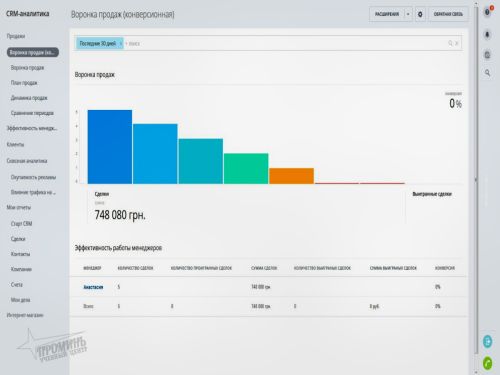Click the right rail magnifier search icon
This screenshot has height=375, width=500.
tap(487, 72)
